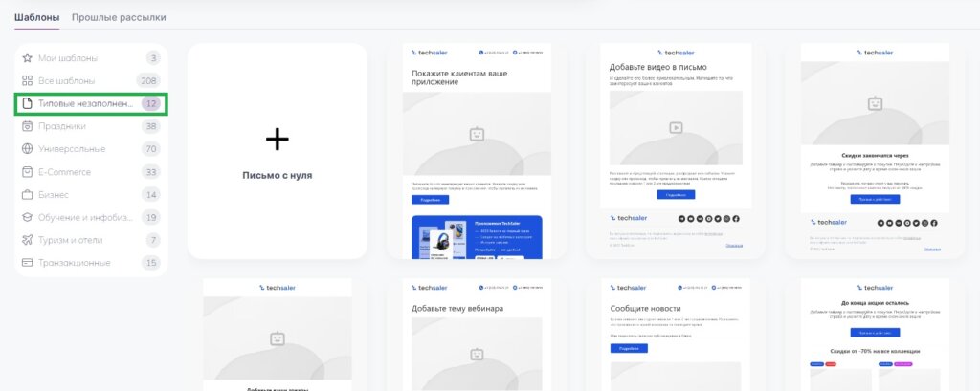Click the count badge 208 for Все шаблоны
The height and width of the screenshot is (391, 980).
[148, 80]
